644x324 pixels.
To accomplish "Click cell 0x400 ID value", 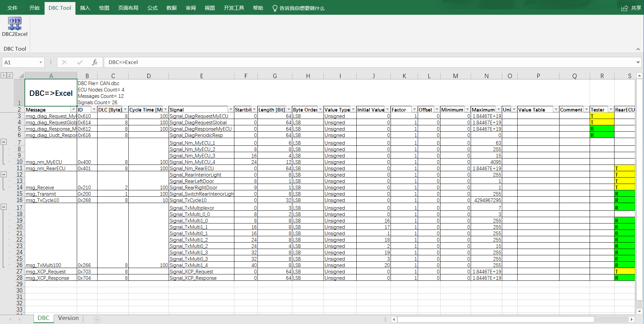I will tap(87, 162).
